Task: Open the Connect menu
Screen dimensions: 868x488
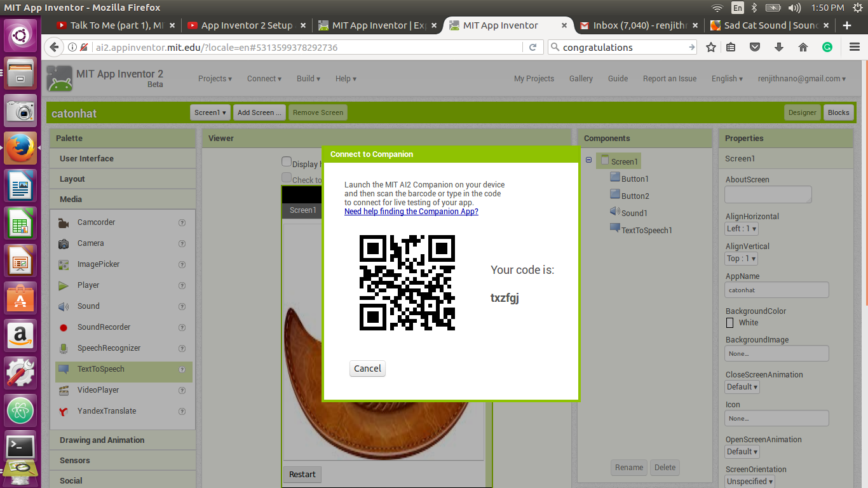Action: (264, 79)
